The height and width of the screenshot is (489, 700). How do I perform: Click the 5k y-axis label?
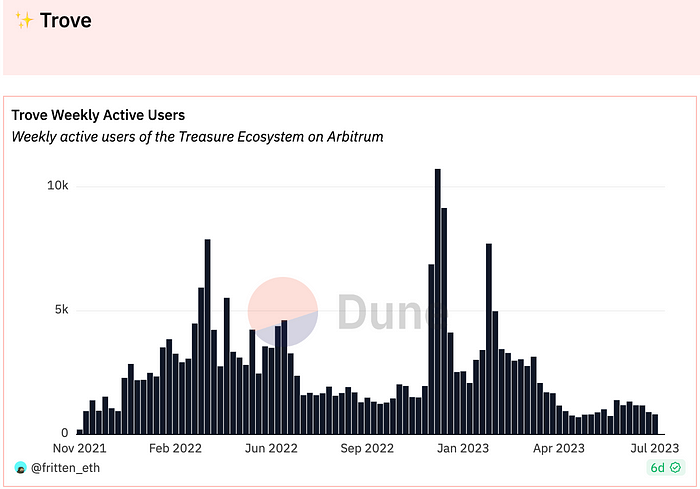click(x=59, y=310)
